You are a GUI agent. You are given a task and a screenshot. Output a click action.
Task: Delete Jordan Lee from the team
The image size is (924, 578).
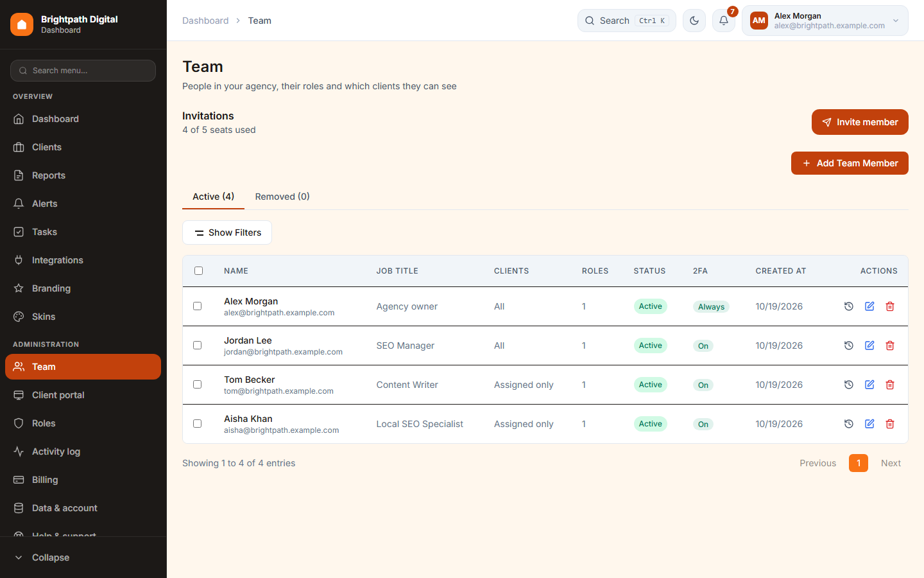[890, 346]
